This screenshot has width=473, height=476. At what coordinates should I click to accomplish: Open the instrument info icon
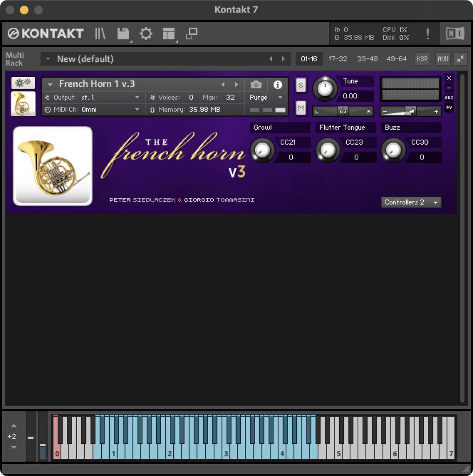coord(277,85)
